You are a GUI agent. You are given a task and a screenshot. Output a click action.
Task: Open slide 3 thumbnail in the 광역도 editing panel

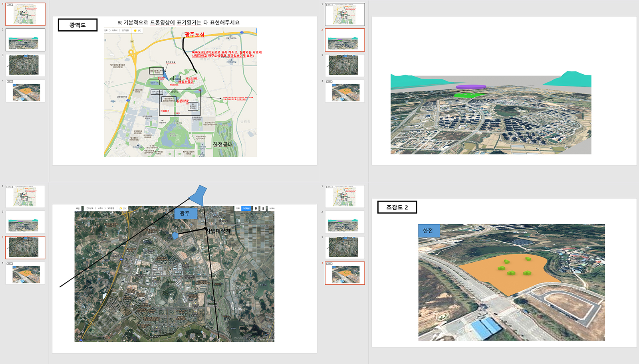pos(25,65)
